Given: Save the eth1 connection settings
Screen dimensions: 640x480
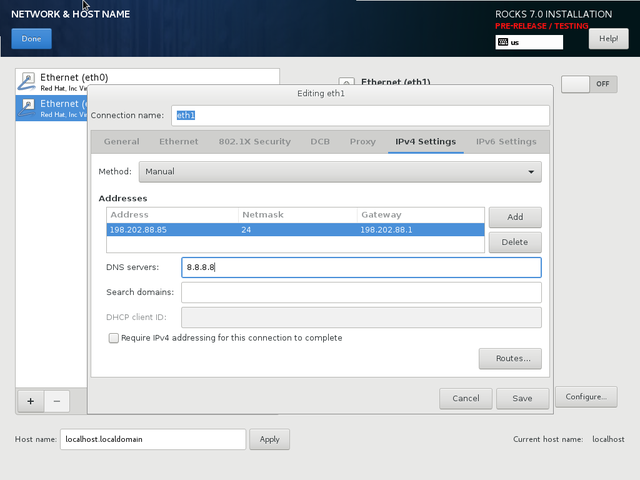Looking at the screenshot, I should pos(522,398).
